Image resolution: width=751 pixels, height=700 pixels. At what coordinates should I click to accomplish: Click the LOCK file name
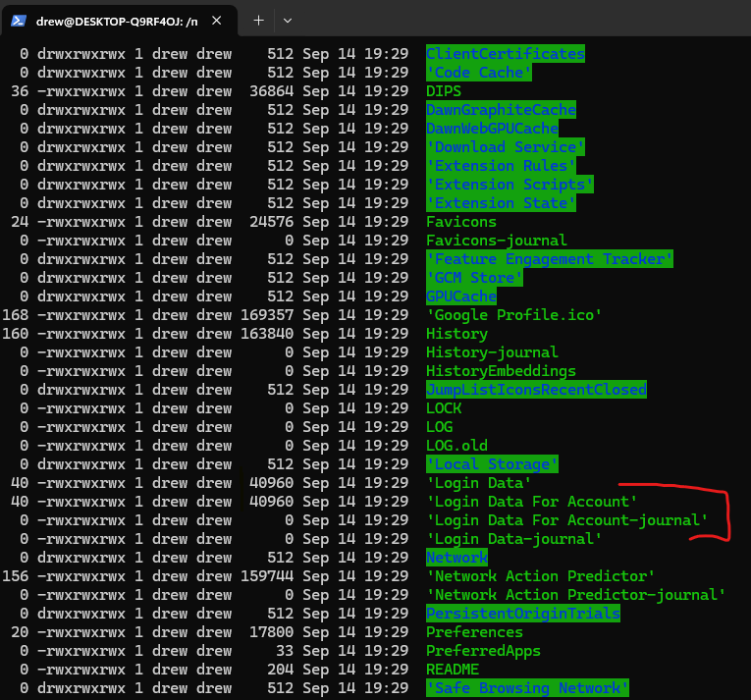tap(444, 408)
